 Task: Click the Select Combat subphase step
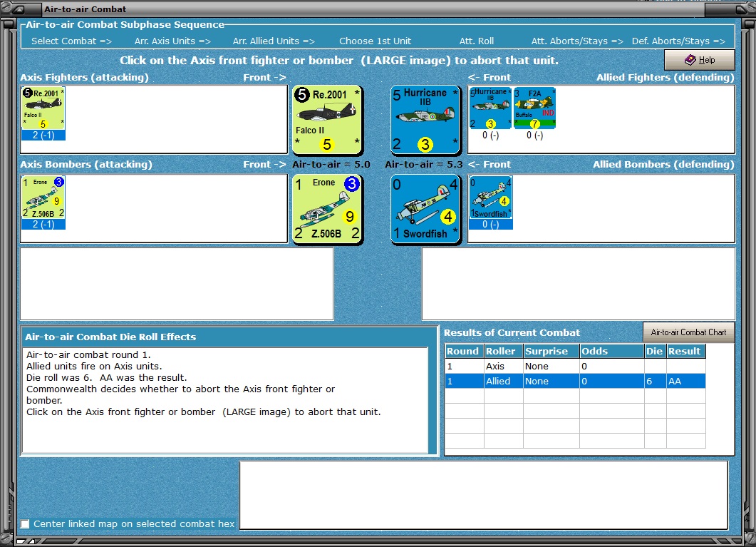coord(71,41)
